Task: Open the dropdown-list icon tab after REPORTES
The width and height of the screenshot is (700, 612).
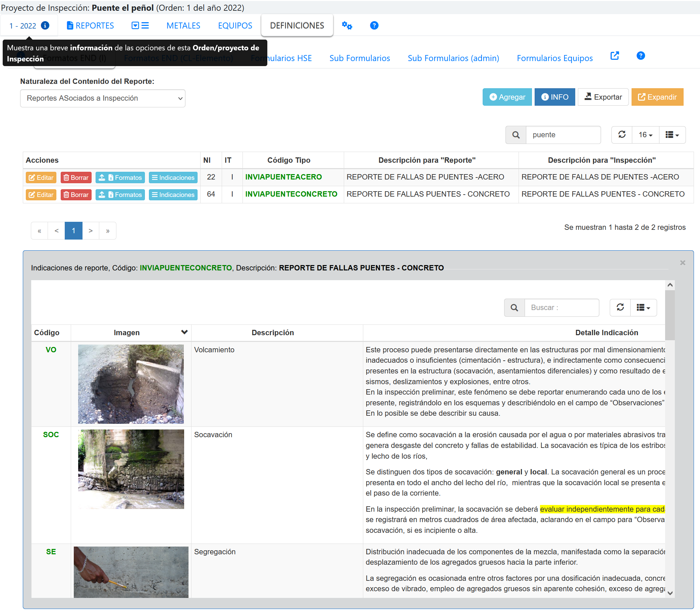Action: pos(140,25)
